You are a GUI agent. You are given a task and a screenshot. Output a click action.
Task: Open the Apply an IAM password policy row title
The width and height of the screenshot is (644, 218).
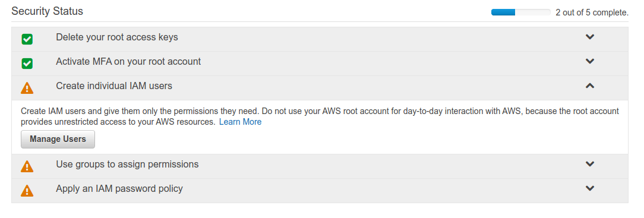119,189
